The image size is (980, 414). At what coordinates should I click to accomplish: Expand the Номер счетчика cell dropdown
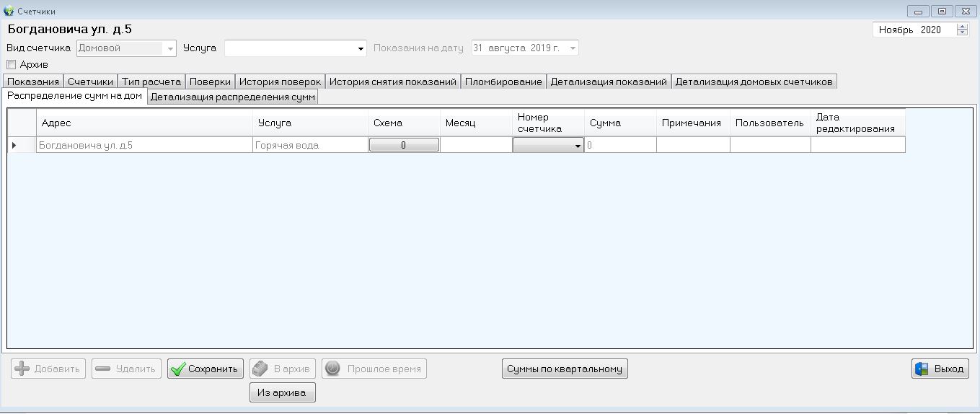click(x=578, y=146)
